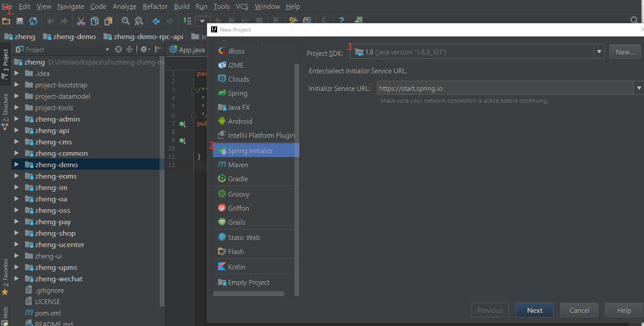Click the Initializr Service URL field
This screenshot has width=644, height=326.
click(x=504, y=88)
